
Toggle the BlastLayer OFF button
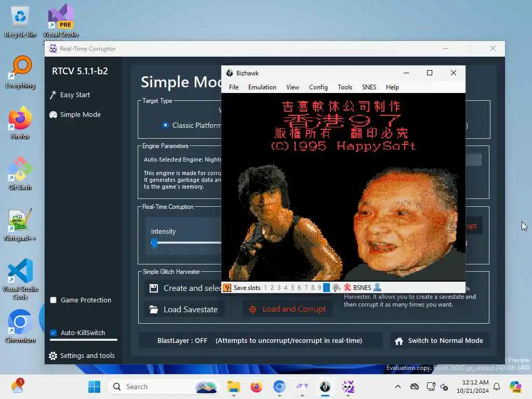pos(260,341)
